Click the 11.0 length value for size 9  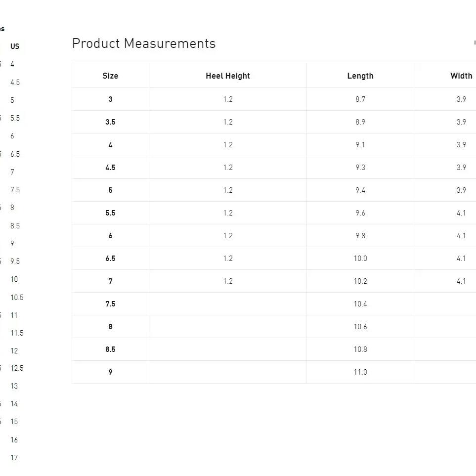point(360,372)
